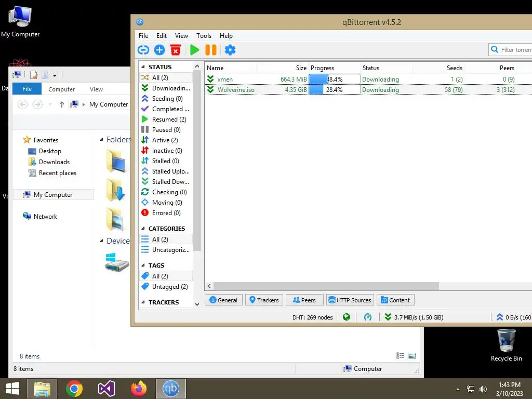Click the red Remove torrent icon
Image resolution: width=532 pixels, height=399 pixels.
176,50
